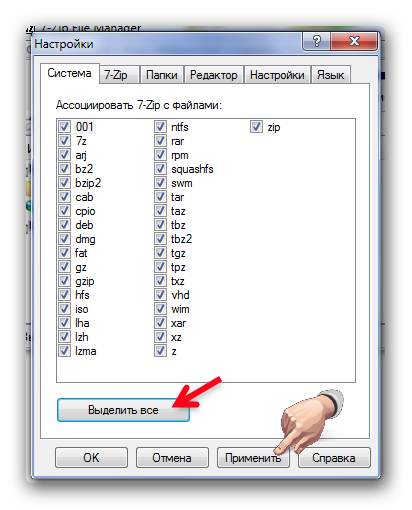Viewport: 412px width, 510px height.
Task: Toggle the gzip checkbox
Action: pos(64,281)
